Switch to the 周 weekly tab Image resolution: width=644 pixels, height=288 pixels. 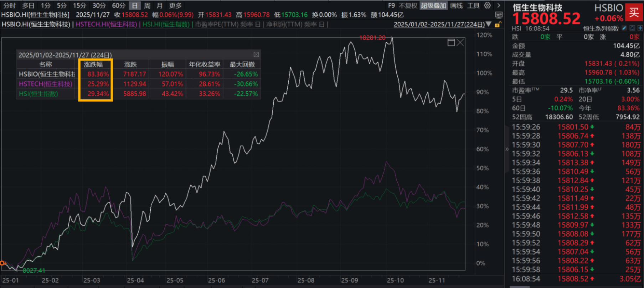tap(147, 6)
